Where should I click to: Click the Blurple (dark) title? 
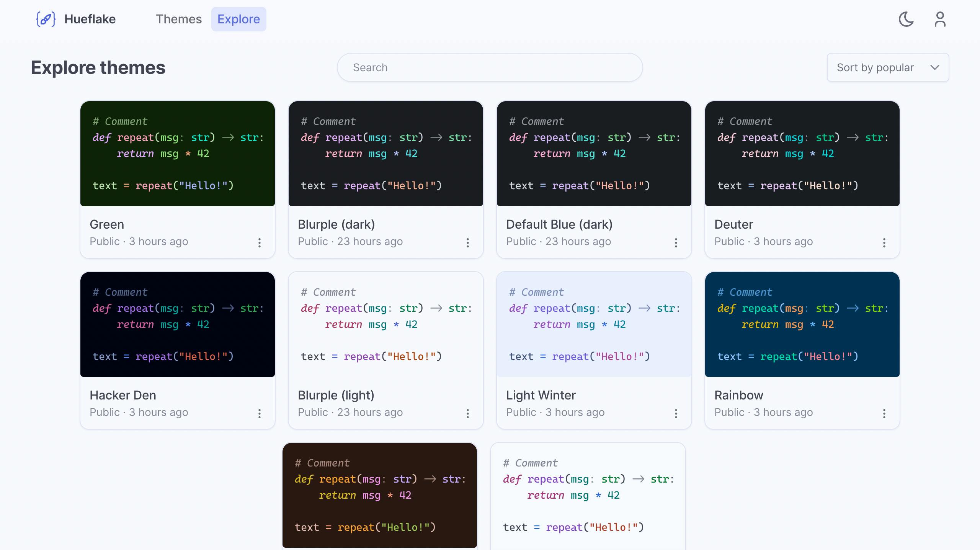(336, 224)
